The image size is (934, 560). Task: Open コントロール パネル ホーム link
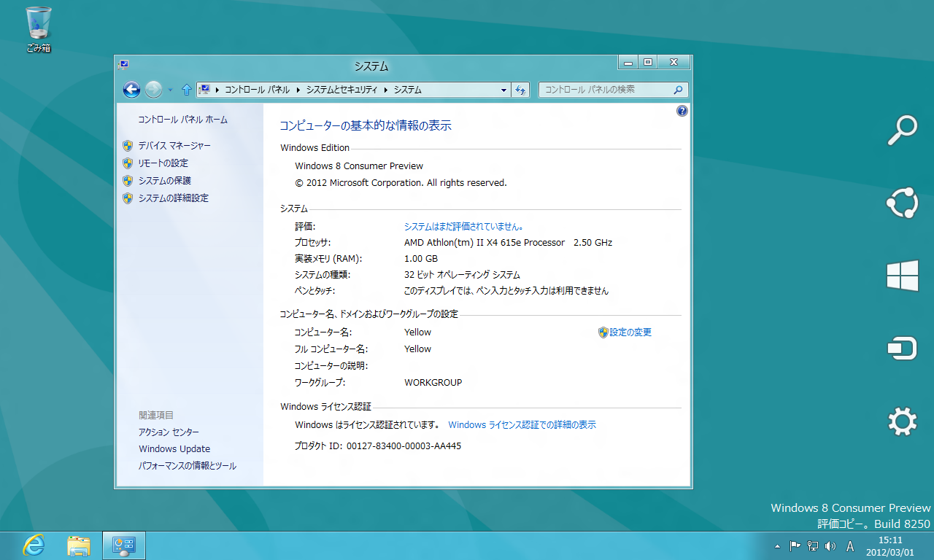click(183, 120)
